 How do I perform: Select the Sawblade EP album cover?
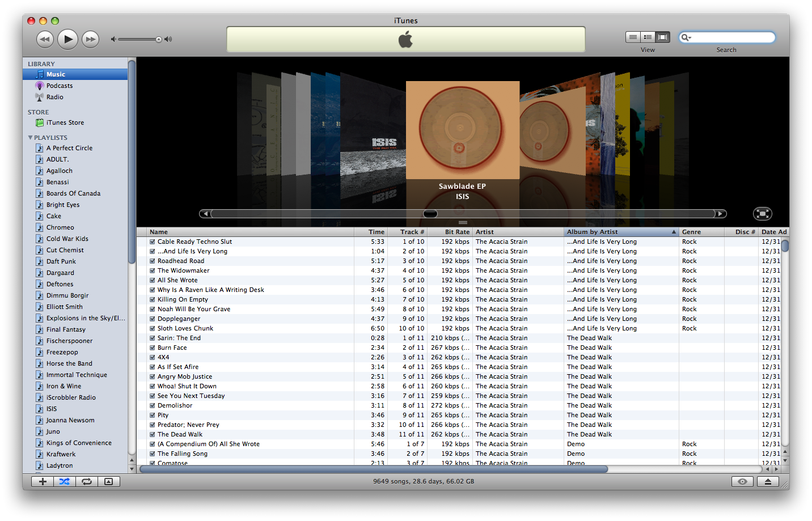[x=463, y=130]
